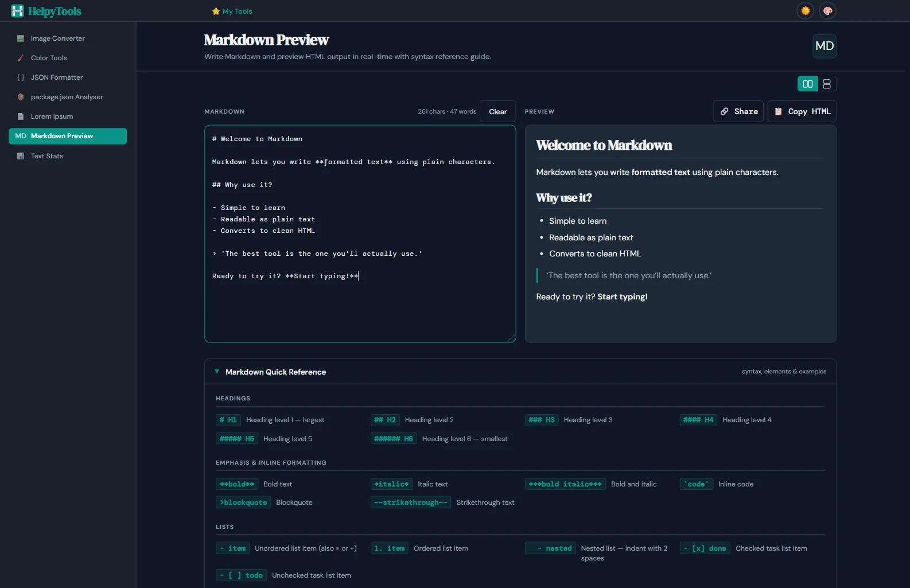Click the Share button

738,112
